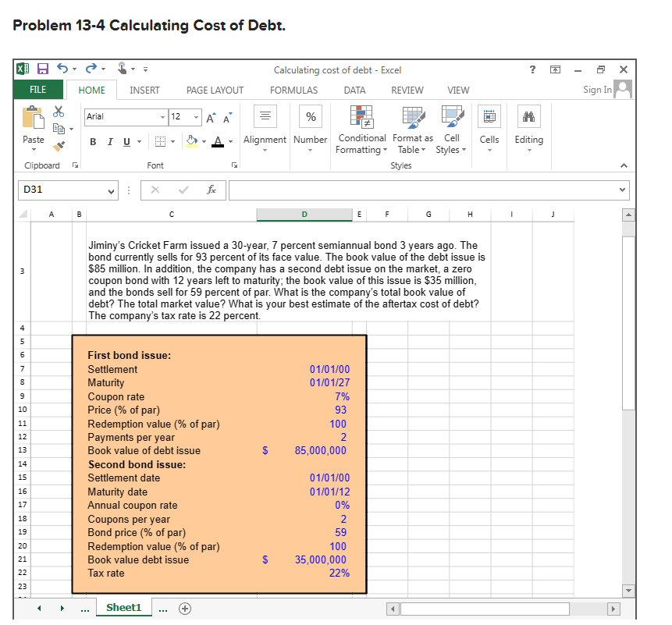Decrease font size with small A icon
This screenshot has width=672, height=625.
click(227, 119)
